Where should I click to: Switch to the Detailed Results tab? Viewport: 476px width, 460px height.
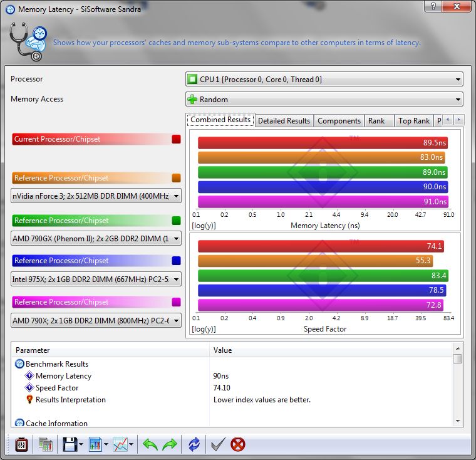click(284, 121)
